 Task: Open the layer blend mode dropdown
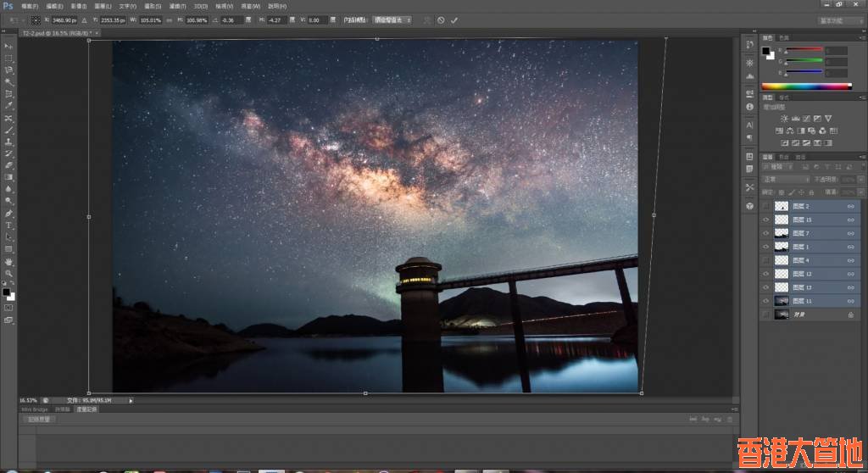coord(786,180)
